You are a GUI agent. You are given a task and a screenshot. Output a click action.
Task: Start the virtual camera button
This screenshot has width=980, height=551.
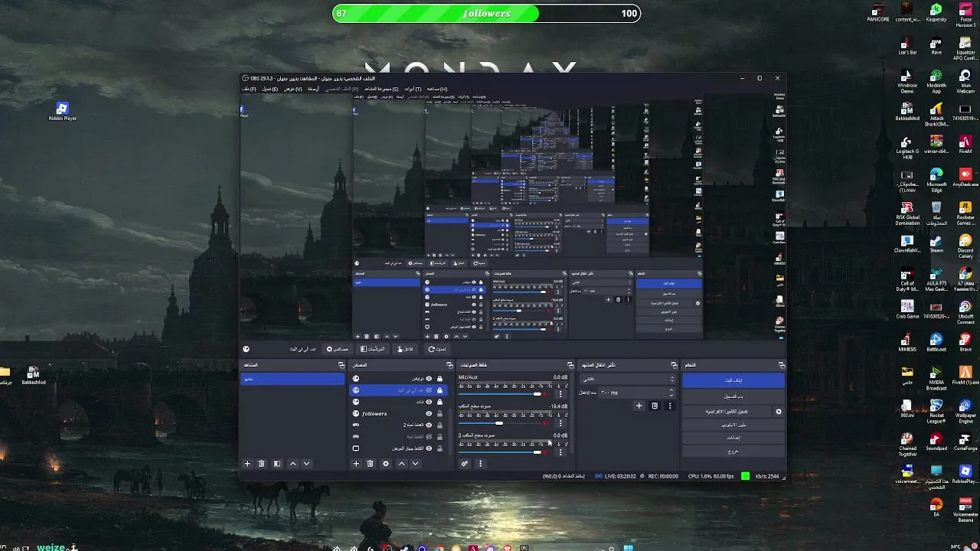[728, 412]
